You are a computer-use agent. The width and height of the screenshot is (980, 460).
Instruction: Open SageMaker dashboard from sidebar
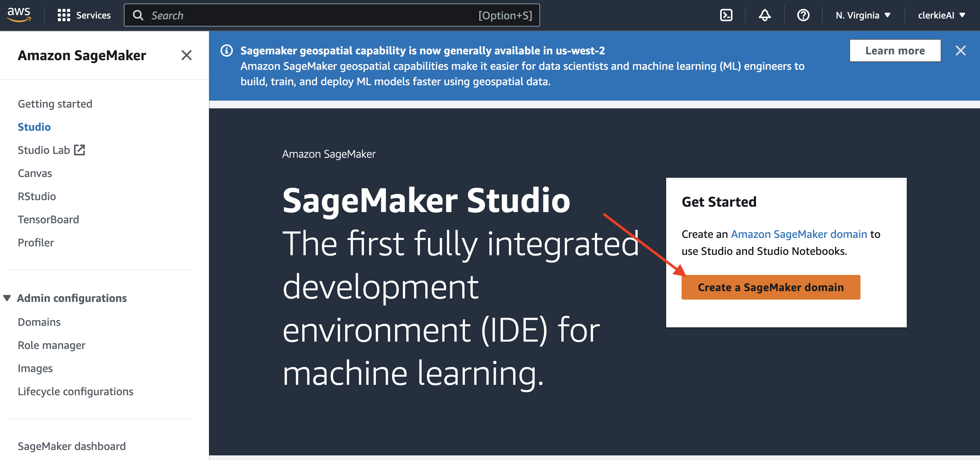[72, 446]
